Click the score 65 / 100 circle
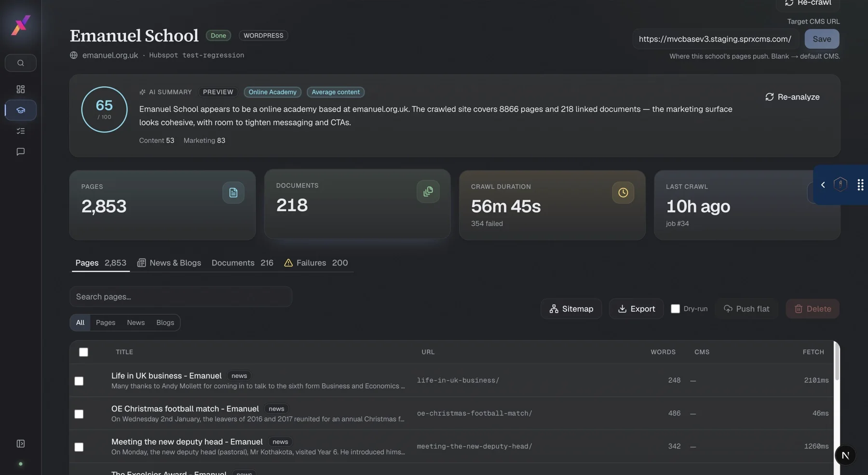 [104, 110]
